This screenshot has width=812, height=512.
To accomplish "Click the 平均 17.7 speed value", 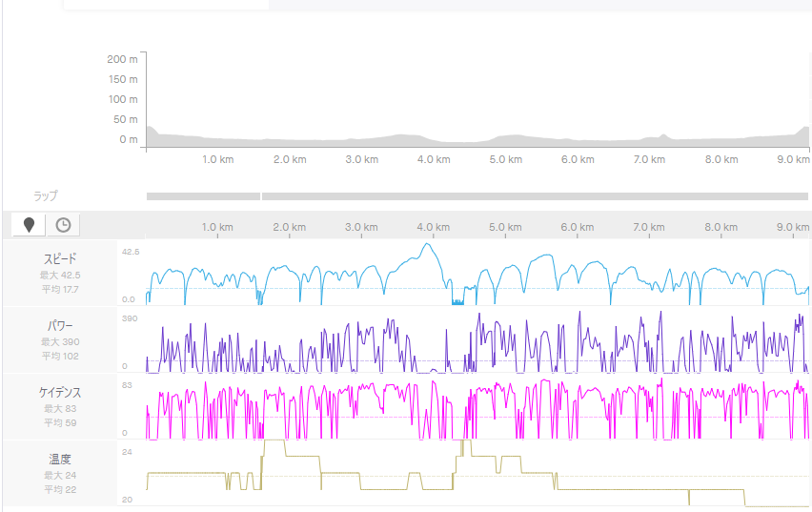I will click(60, 289).
